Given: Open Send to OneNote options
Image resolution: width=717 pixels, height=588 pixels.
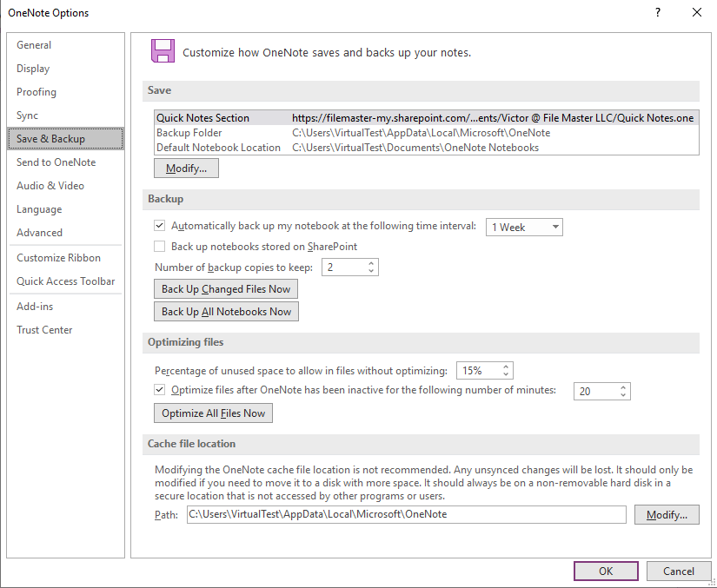Looking at the screenshot, I should 65,162.
